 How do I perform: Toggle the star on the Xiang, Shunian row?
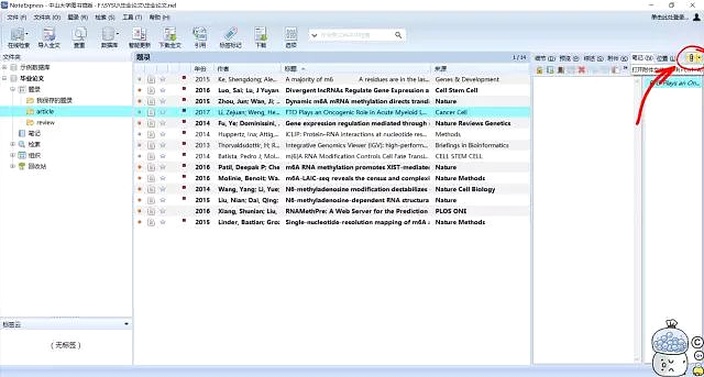(163, 211)
